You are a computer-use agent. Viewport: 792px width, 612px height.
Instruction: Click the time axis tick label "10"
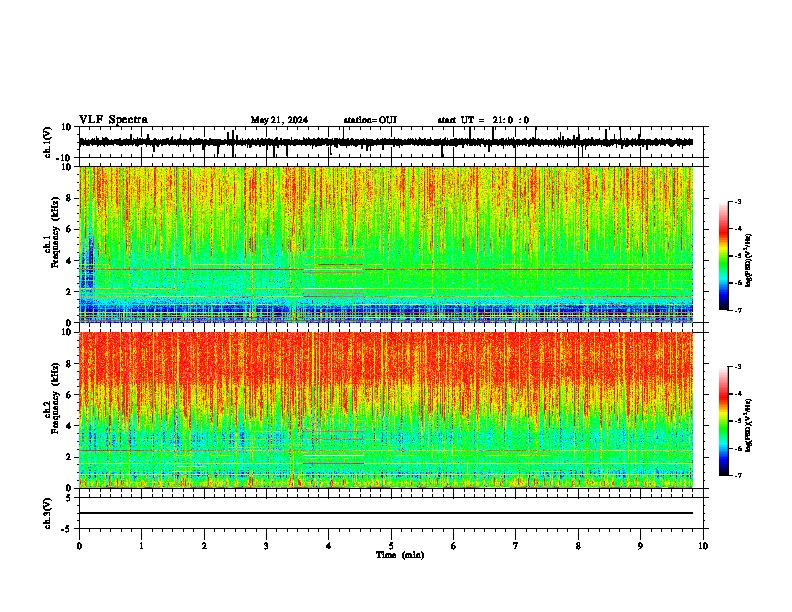click(703, 546)
